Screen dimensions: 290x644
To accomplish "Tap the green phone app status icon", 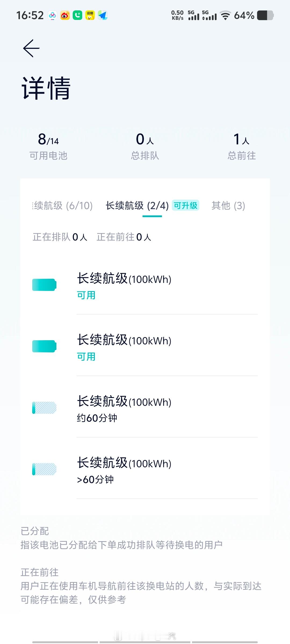I will pos(78,15).
